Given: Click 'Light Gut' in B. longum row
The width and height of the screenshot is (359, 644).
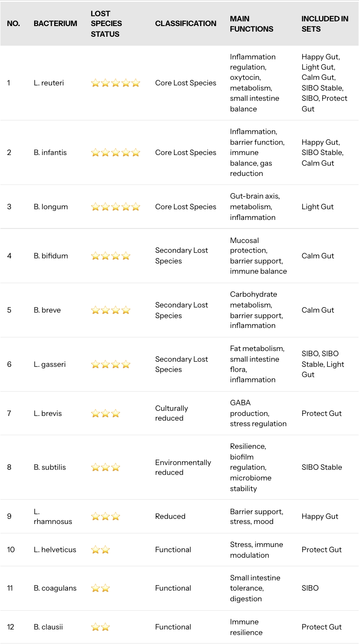Looking at the screenshot, I should [x=318, y=207].
